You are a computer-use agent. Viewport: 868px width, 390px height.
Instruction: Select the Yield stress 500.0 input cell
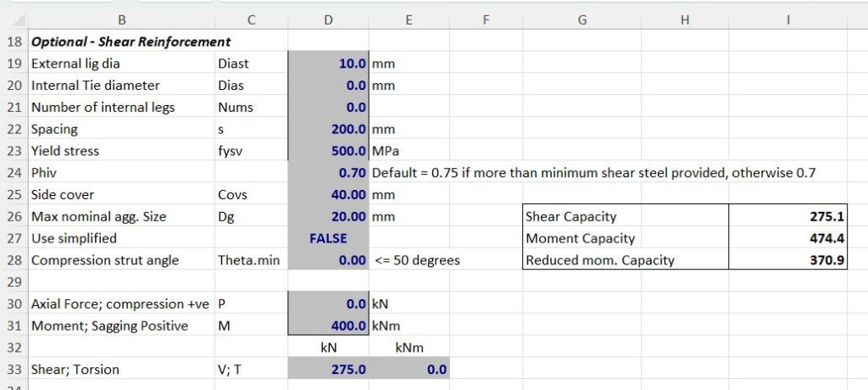tap(328, 151)
